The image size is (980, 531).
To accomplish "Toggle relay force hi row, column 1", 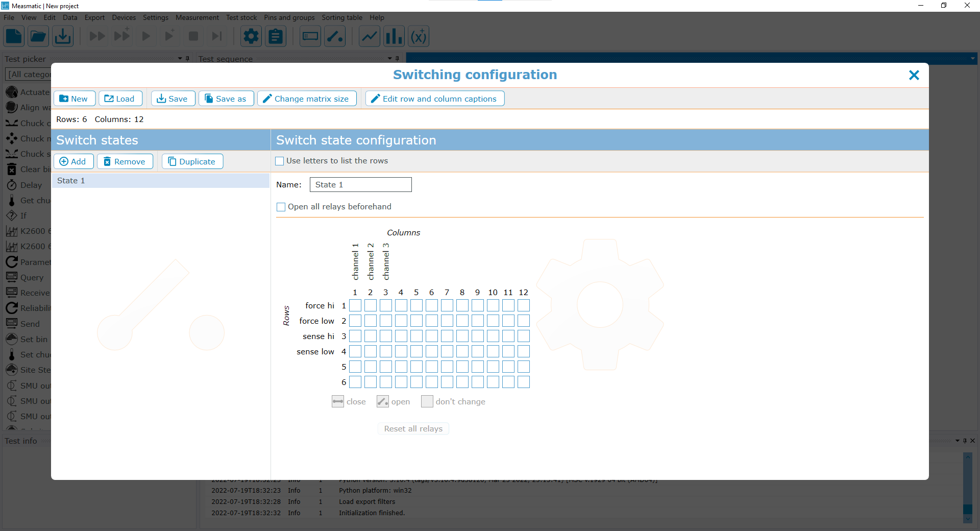I will (x=355, y=306).
